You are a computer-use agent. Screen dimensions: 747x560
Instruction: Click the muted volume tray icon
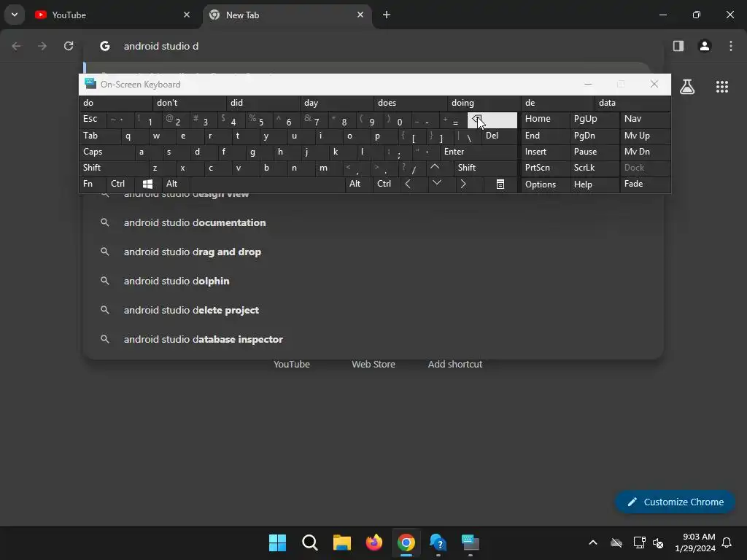pyautogui.click(x=658, y=542)
